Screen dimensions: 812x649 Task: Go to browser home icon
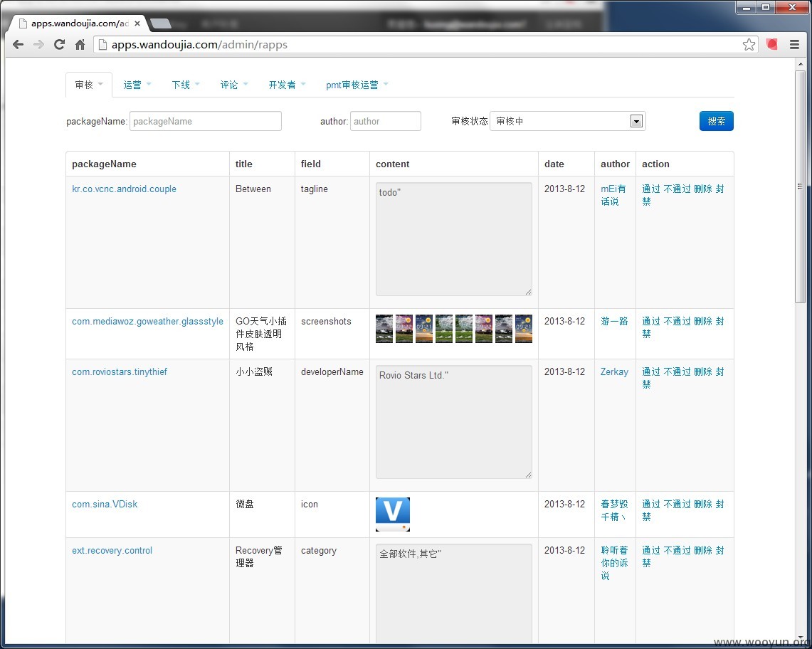tap(80, 45)
